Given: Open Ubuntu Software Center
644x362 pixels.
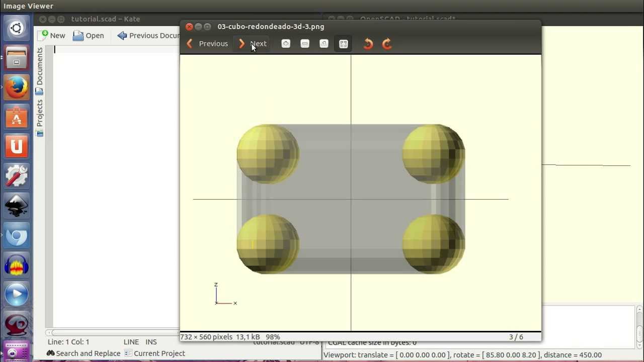Looking at the screenshot, I should tap(17, 117).
